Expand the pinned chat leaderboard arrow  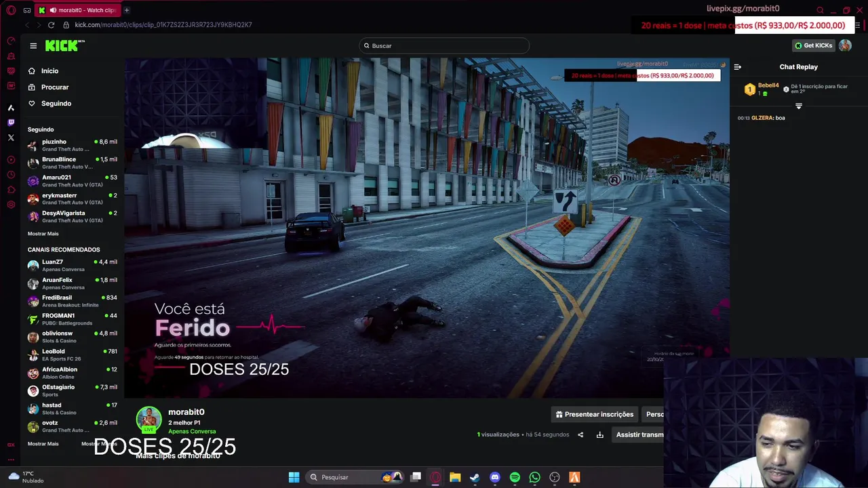click(798, 106)
